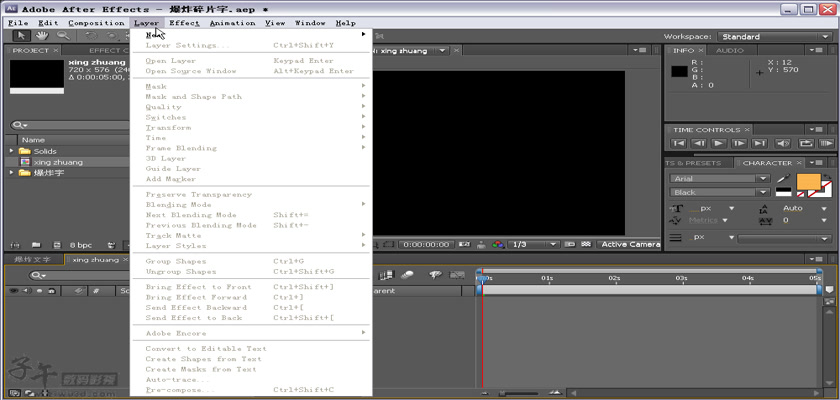The image size is (840, 400).
Task: Toggle the video eye column switch header
Action: 12,291
